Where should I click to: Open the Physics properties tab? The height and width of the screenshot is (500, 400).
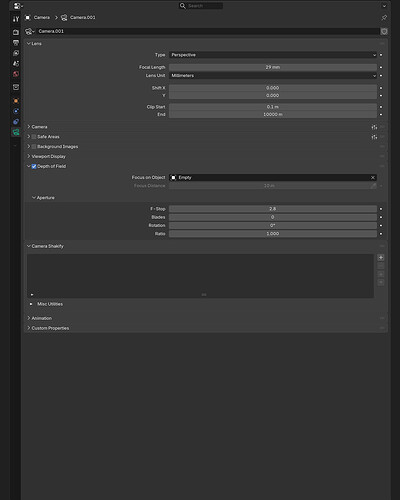[x=16, y=111]
